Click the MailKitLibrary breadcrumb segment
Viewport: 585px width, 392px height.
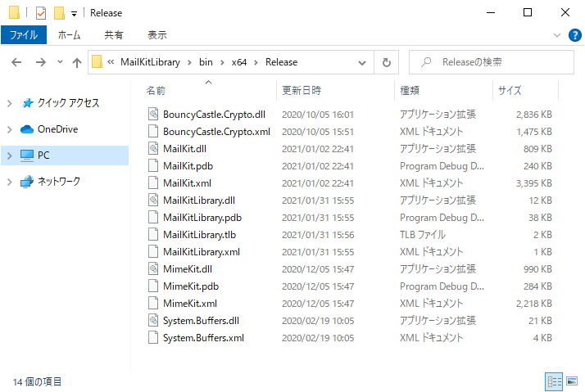pos(150,62)
